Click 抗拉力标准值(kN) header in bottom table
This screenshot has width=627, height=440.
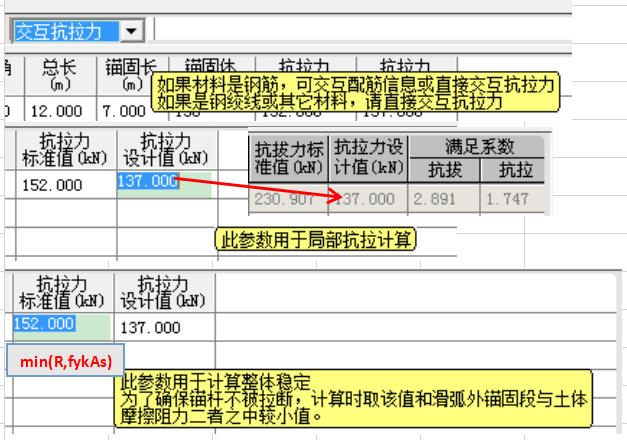coord(63,293)
